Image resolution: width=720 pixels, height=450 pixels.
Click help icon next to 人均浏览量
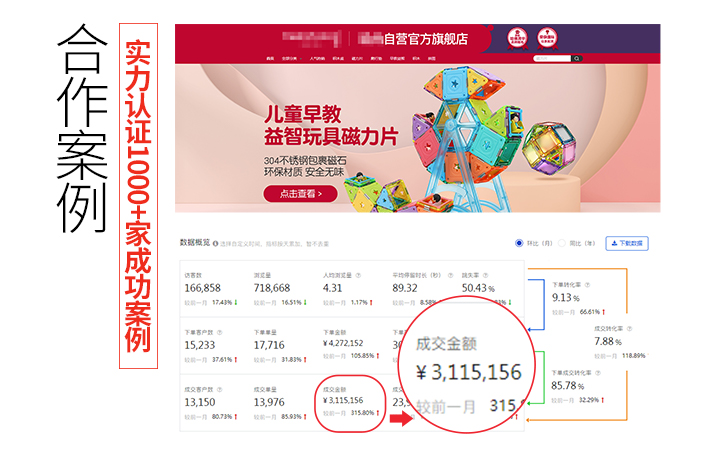point(358,274)
